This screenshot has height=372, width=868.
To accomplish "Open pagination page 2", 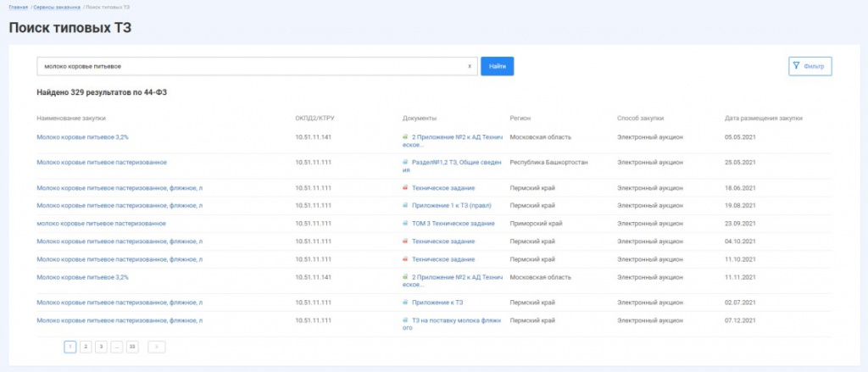I will 86,347.
